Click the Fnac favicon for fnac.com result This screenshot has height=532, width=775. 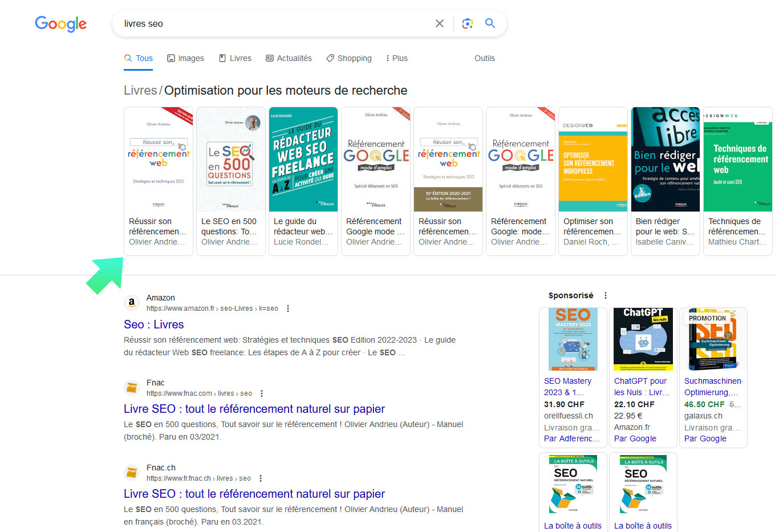(132, 388)
